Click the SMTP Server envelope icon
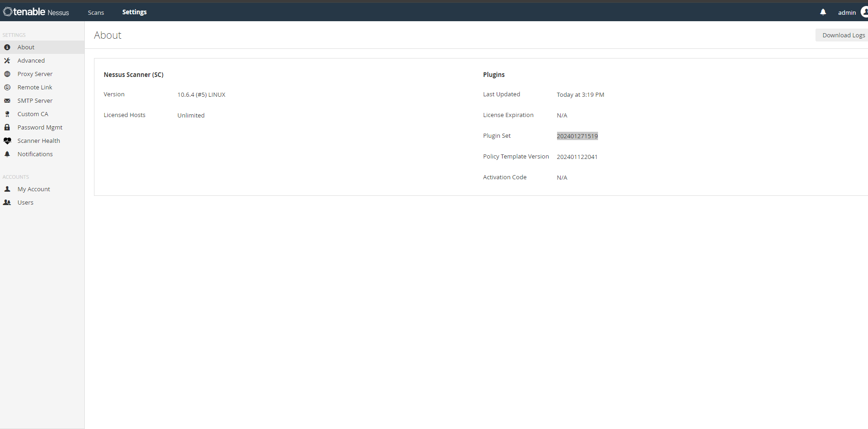The height and width of the screenshot is (429, 868). pyautogui.click(x=7, y=101)
